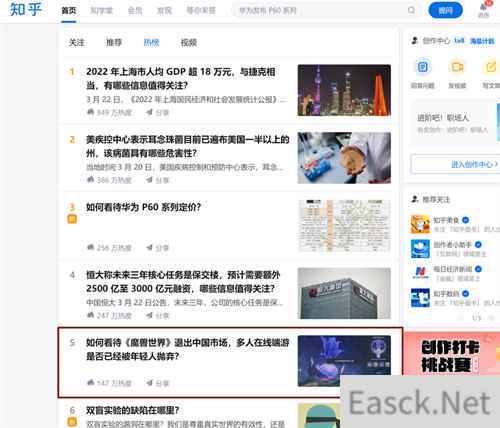Share the 恒大保交楼 question
500x428 pixels.
point(158,316)
